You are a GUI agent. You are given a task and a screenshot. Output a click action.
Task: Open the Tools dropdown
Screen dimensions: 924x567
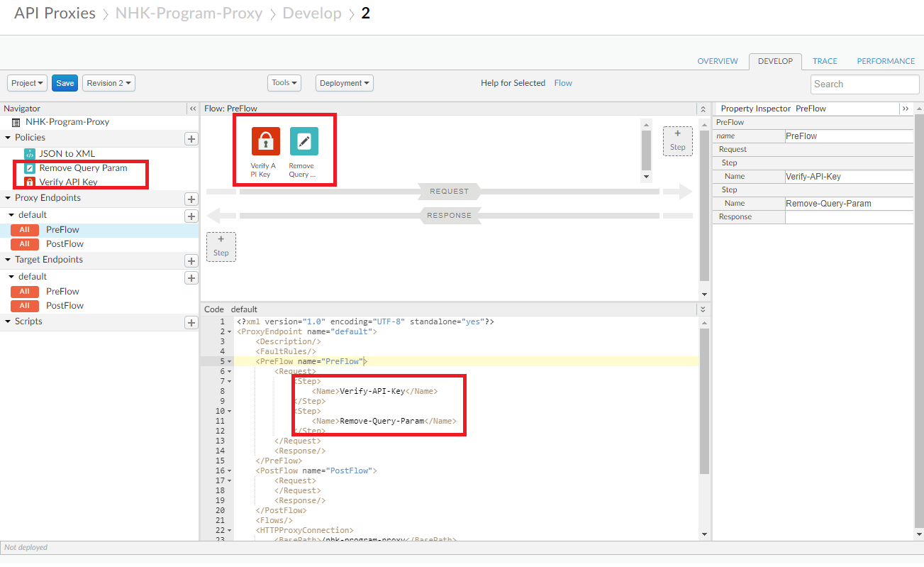coord(284,82)
